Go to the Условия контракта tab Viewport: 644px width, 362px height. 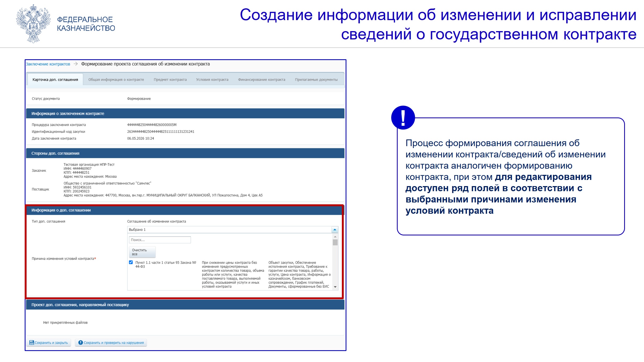pos(212,80)
